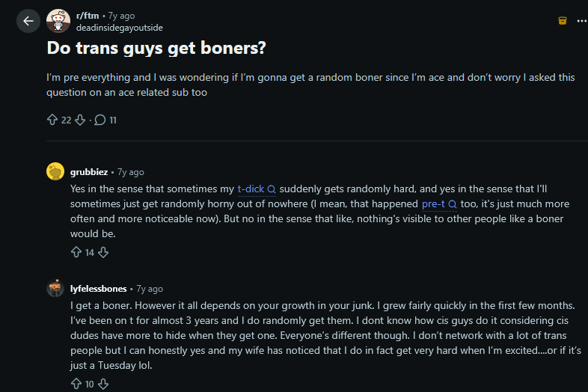Downvote grubbiez's comment
588x392 pixels.
pos(103,252)
